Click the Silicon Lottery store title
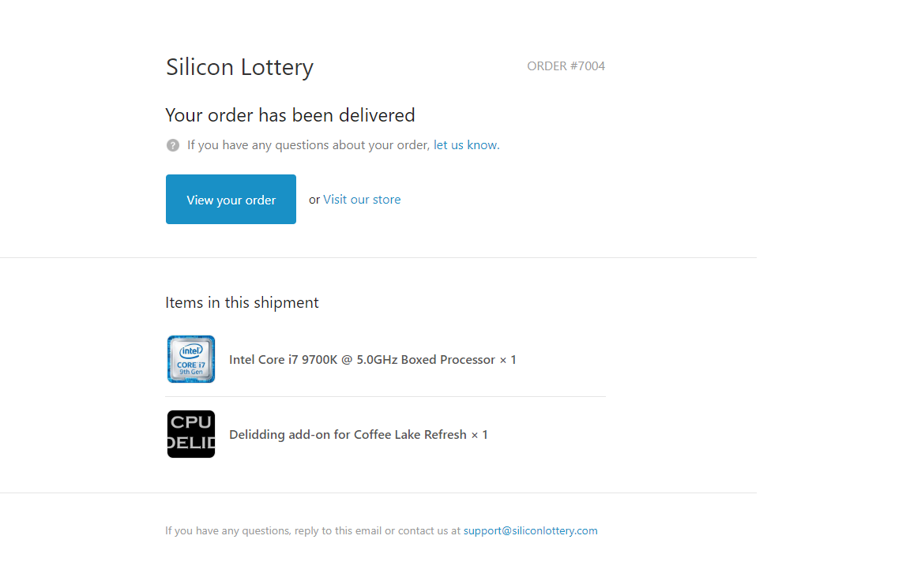 click(239, 67)
